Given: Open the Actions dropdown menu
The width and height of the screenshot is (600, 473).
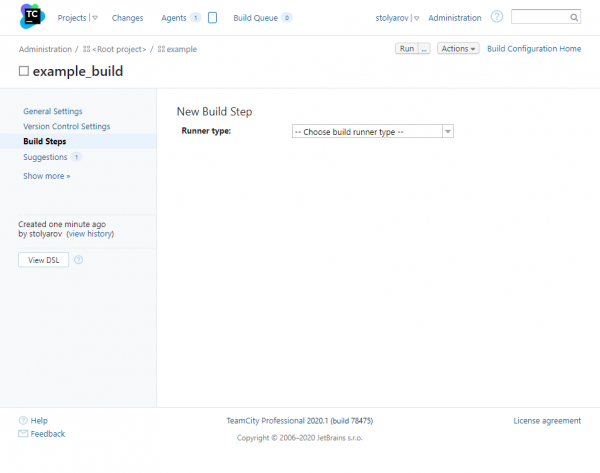Looking at the screenshot, I should click(x=458, y=49).
